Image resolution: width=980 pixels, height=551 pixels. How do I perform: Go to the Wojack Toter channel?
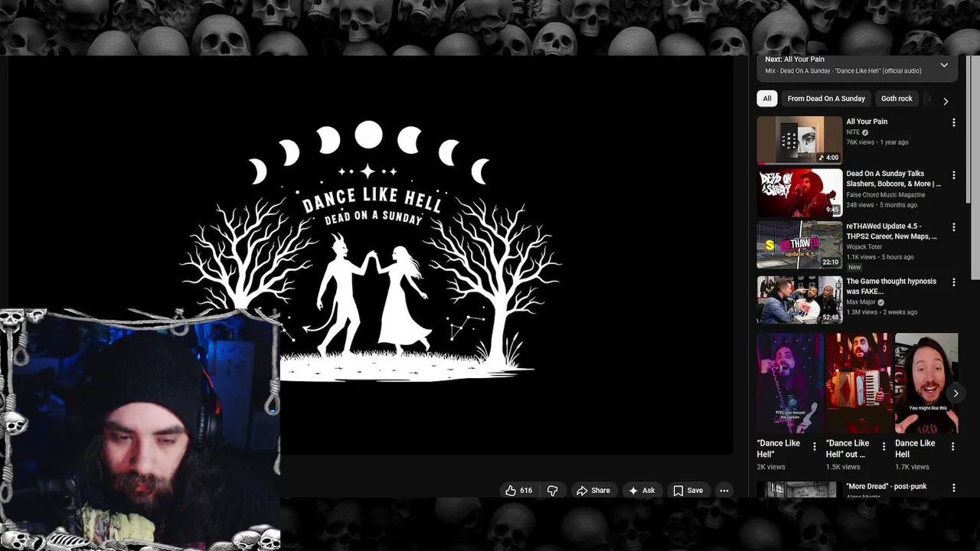[x=864, y=247]
